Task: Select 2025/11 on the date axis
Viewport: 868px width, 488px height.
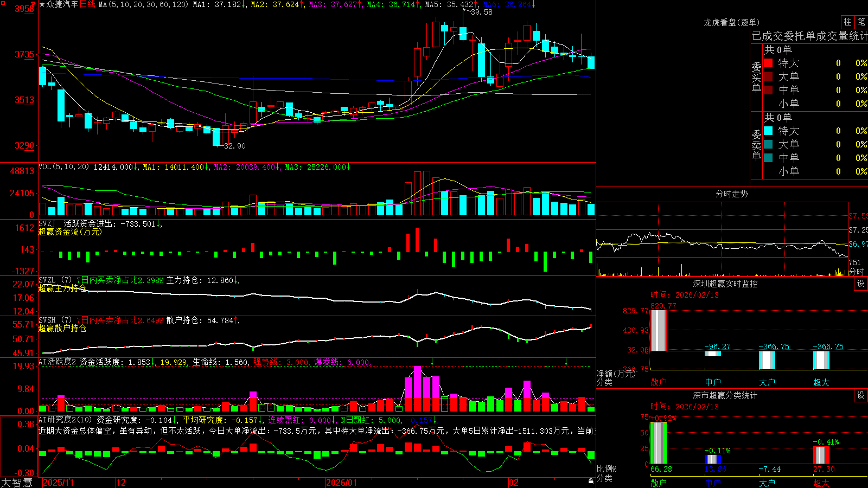Action: pyautogui.click(x=58, y=483)
